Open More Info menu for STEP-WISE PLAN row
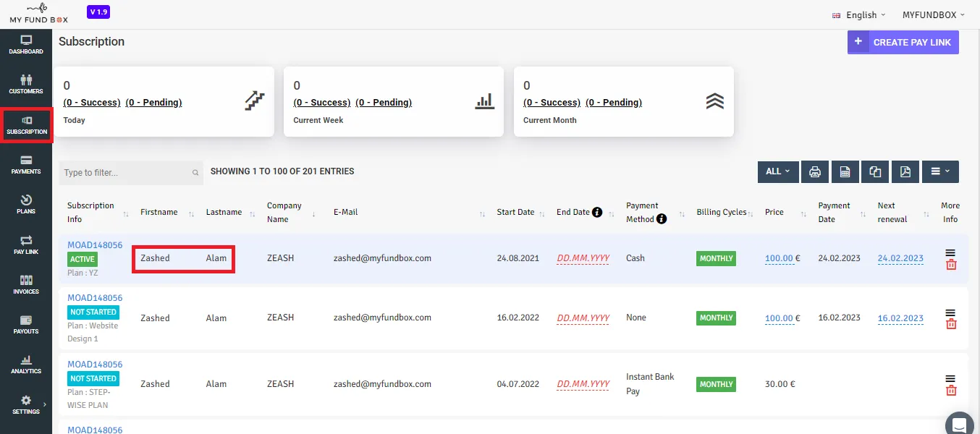 pos(950,378)
